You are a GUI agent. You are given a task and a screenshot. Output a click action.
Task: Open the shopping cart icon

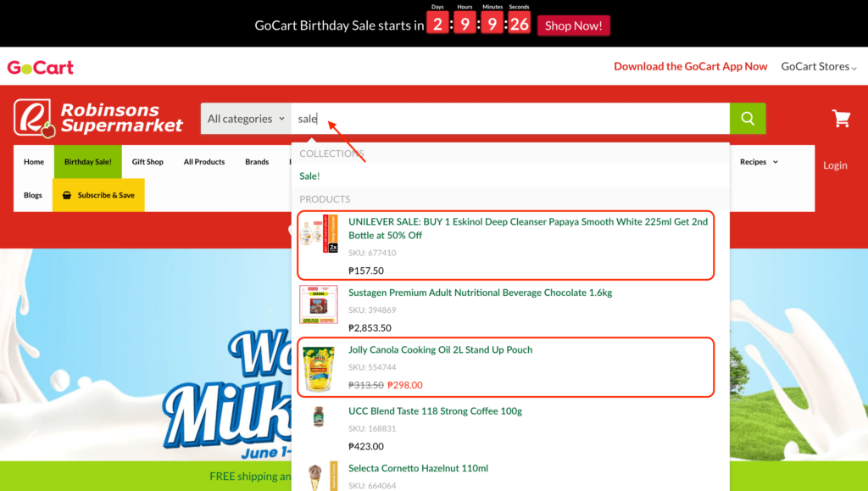841,118
